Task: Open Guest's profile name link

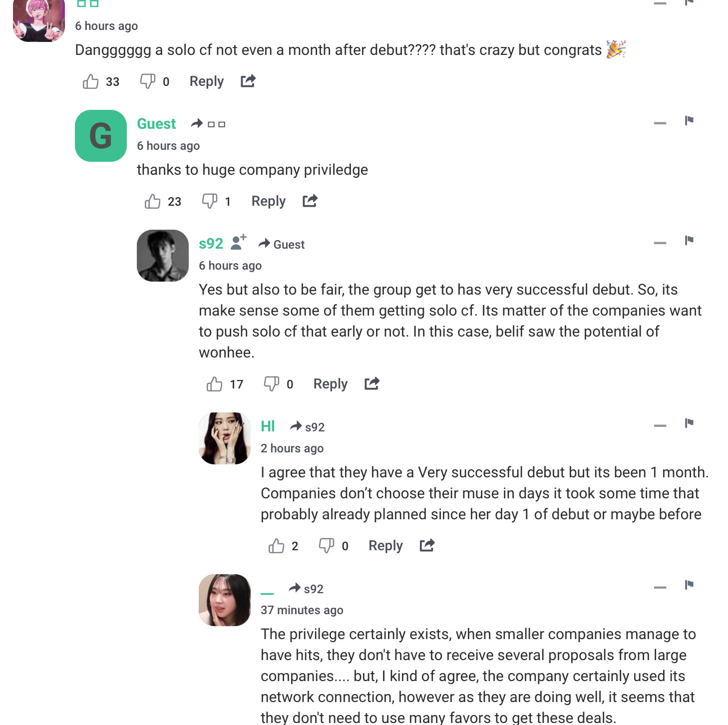Action: 156,124
